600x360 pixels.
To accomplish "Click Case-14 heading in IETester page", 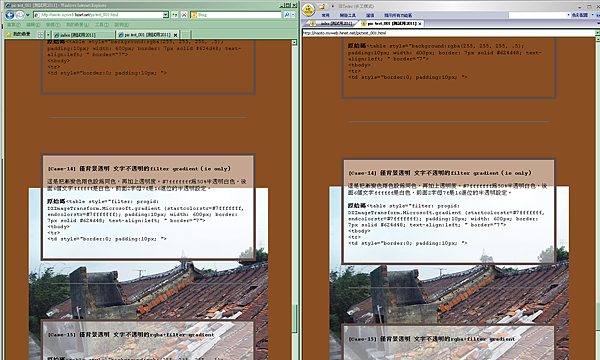I will coord(440,173).
